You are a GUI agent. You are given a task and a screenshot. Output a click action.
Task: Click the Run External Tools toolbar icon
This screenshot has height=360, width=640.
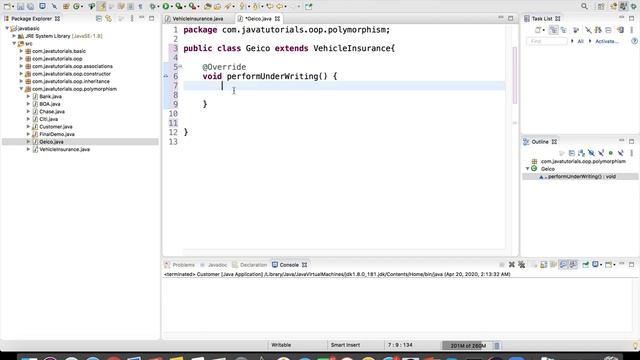192,6
